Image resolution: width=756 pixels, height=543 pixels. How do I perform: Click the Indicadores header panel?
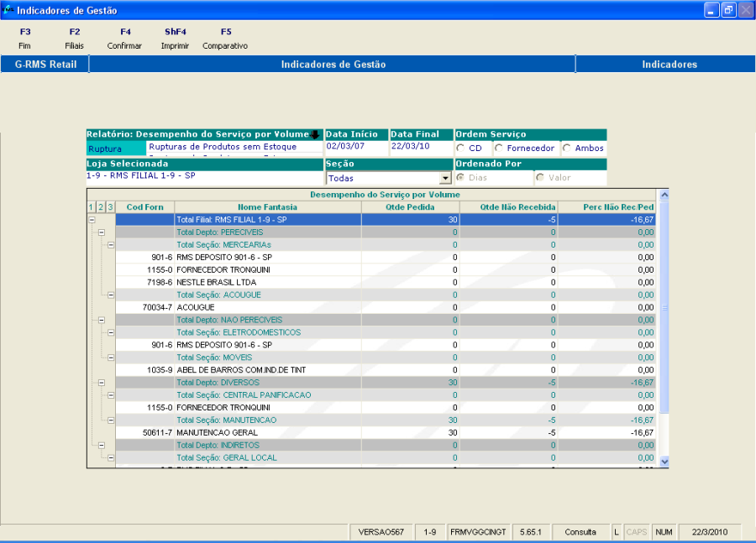666,64
